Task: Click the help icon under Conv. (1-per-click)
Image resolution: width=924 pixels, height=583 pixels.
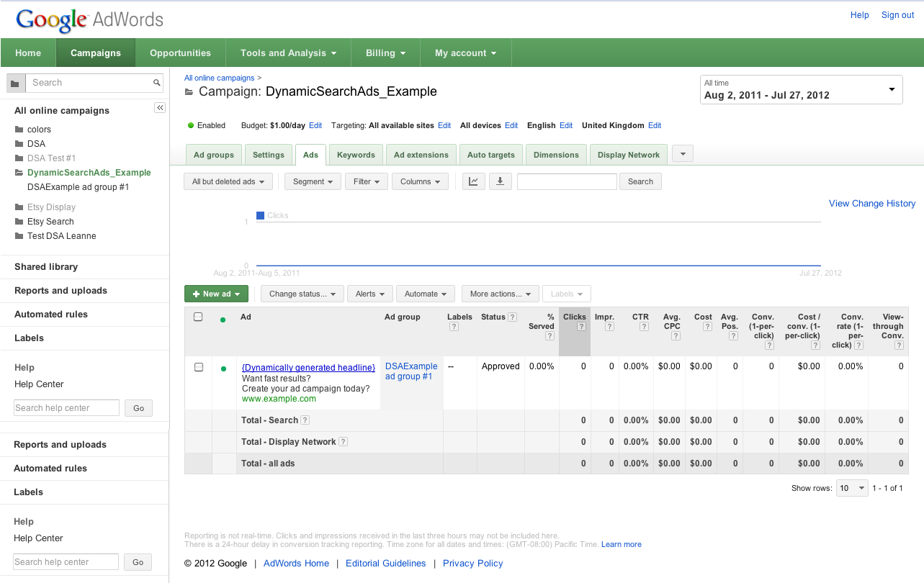Action: [770, 345]
